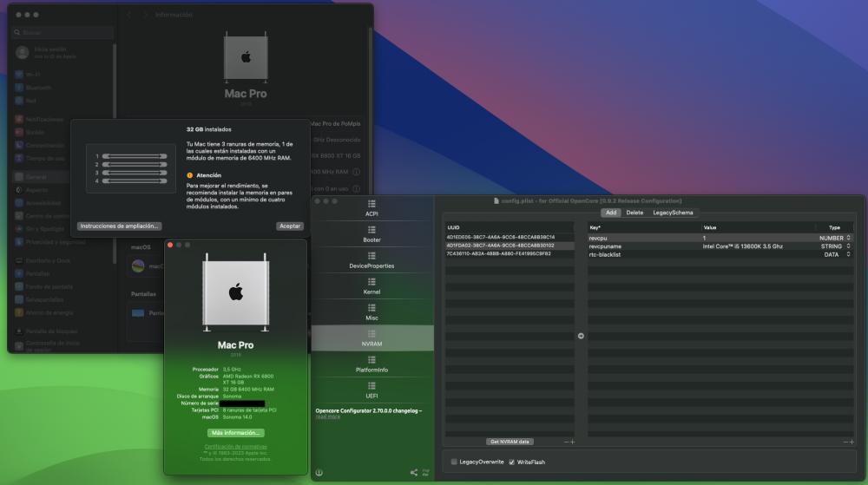Remove the selected key with the minus button
Viewport: 868px width, 485px height.
point(845,442)
